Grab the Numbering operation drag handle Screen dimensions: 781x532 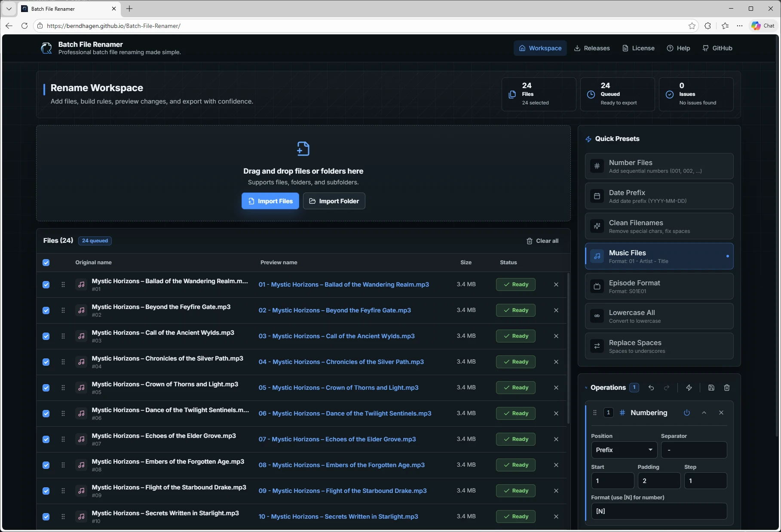(x=595, y=413)
